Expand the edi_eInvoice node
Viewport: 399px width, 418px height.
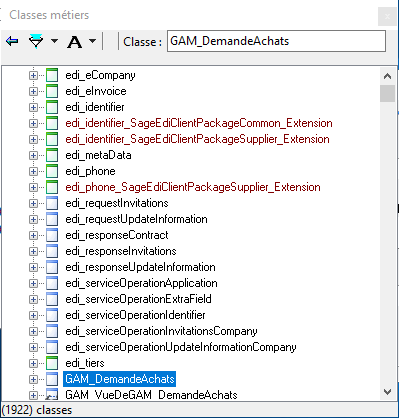[33, 91]
